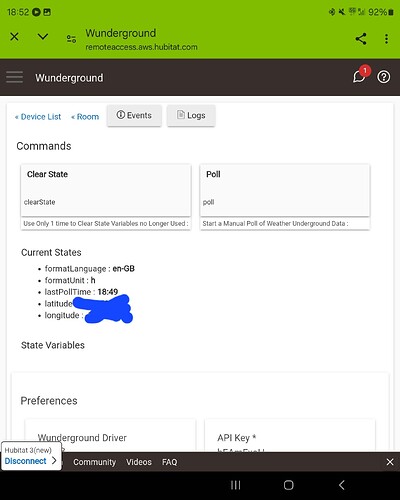Open the three-dot browser overflow menu

[x=386, y=39]
